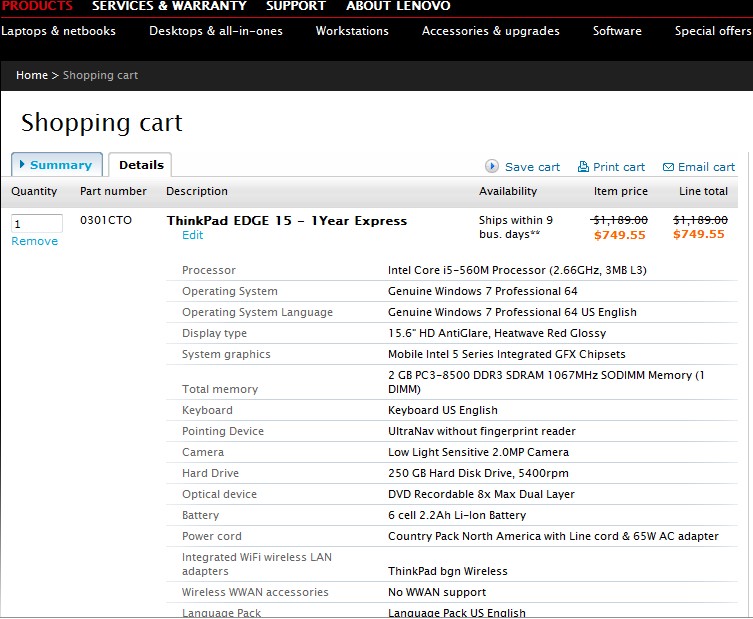Click the Item price column header
This screenshot has width=753, height=619.
pyautogui.click(x=620, y=191)
